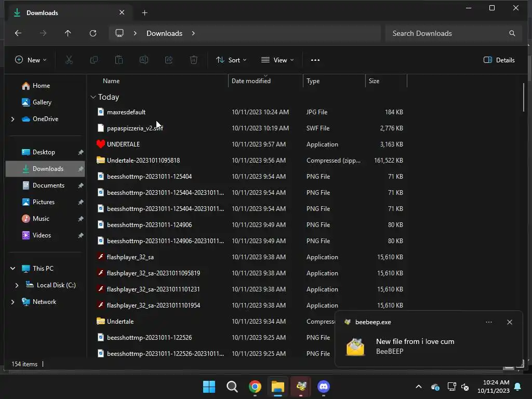532x399 pixels.
Task: Open the See more three-dots menu
Action: [315, 60]
